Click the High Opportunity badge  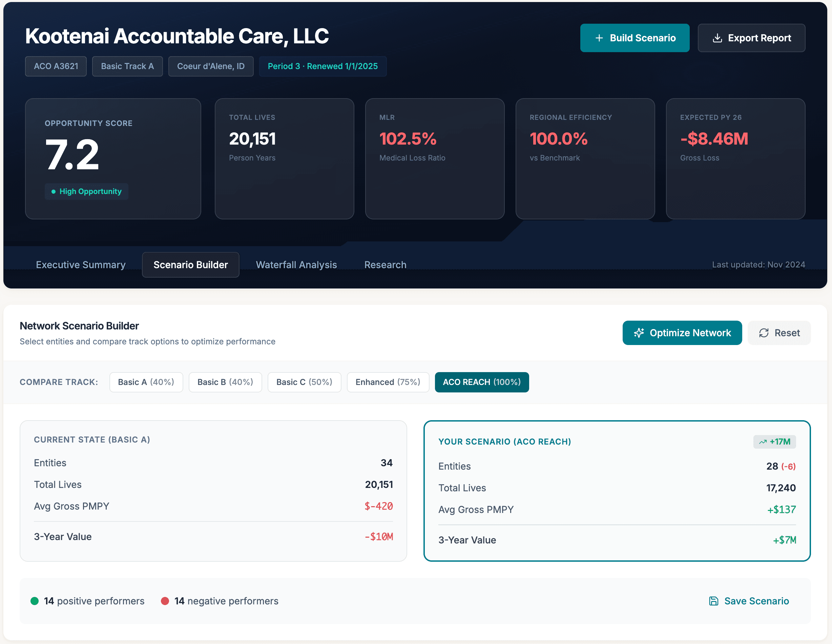coord(86,192)
